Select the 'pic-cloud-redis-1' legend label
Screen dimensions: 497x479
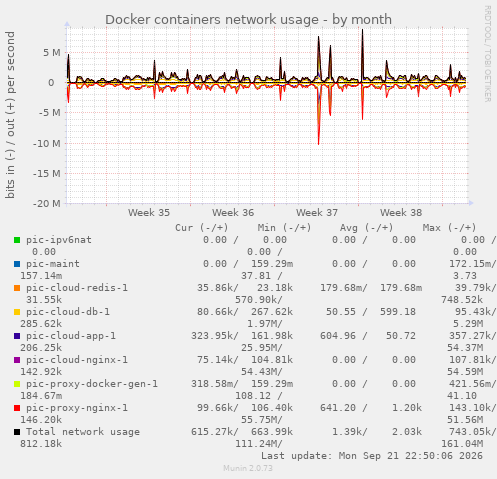coord(77,288)
